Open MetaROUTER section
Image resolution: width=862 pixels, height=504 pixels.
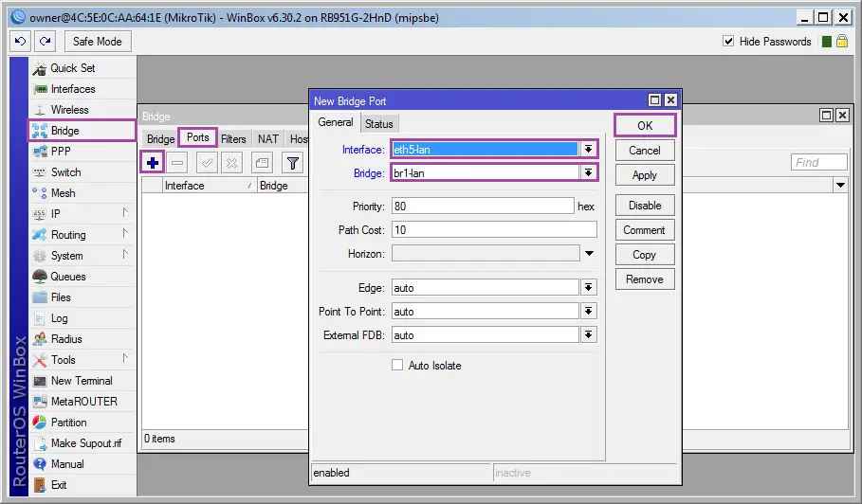[83, 402]
